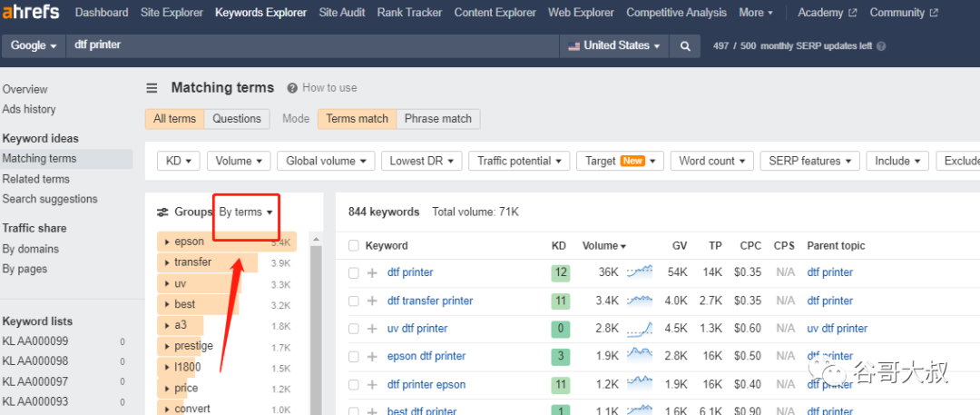Open Ads history in left sidebar
The image size is (980, 415).
pyautogui.click(x=29, y=110)
